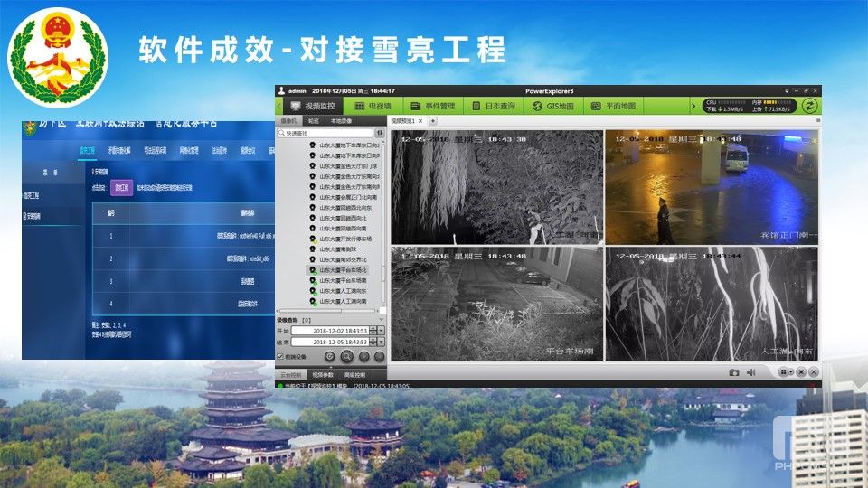The image size is (868, 488).
Task: Select camera 山东大厦园融西向北
Action: 344,218
